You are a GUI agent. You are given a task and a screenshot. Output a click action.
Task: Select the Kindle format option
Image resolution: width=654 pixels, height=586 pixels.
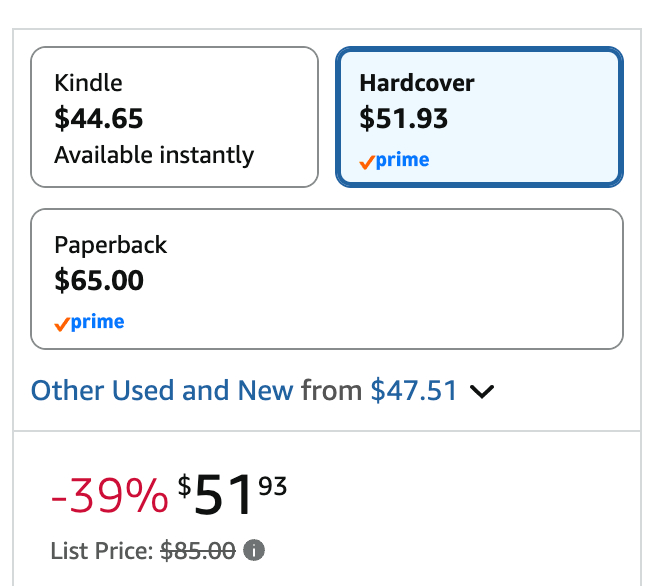click(174, 117)
